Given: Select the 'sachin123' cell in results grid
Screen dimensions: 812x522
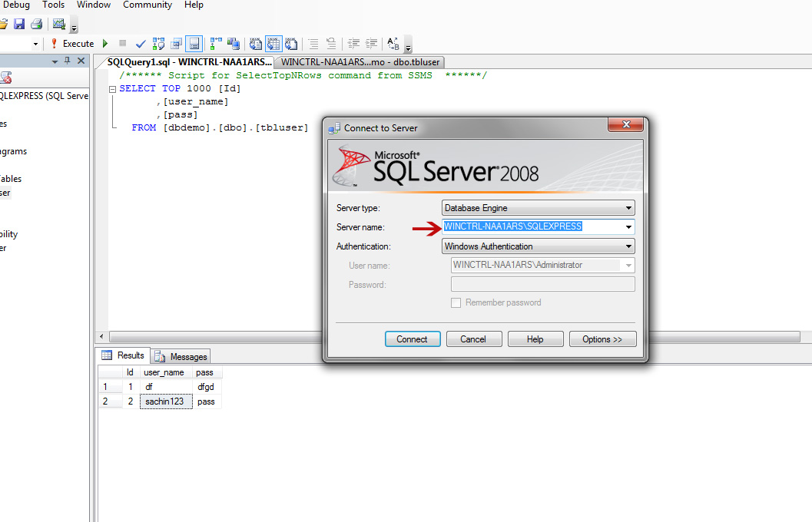Looking at the screenshot, I should (x=166, y=401).
